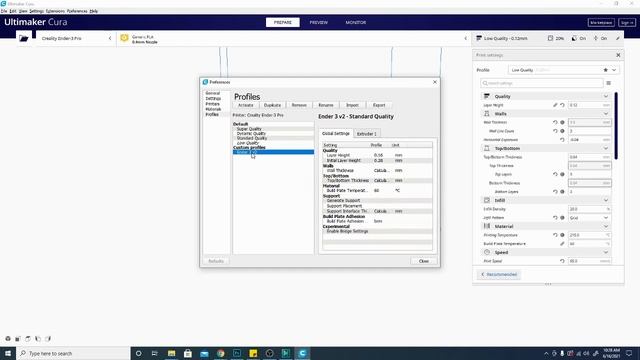Viewport: 640px width, 360px height.
Task: Collapse the Speed section
Action: 606,252
